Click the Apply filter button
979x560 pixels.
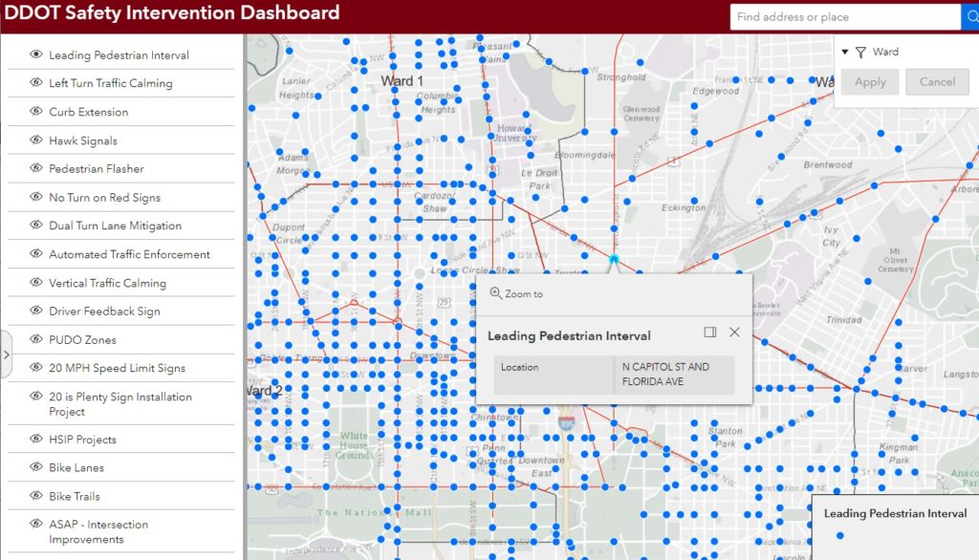click(870, 82)
